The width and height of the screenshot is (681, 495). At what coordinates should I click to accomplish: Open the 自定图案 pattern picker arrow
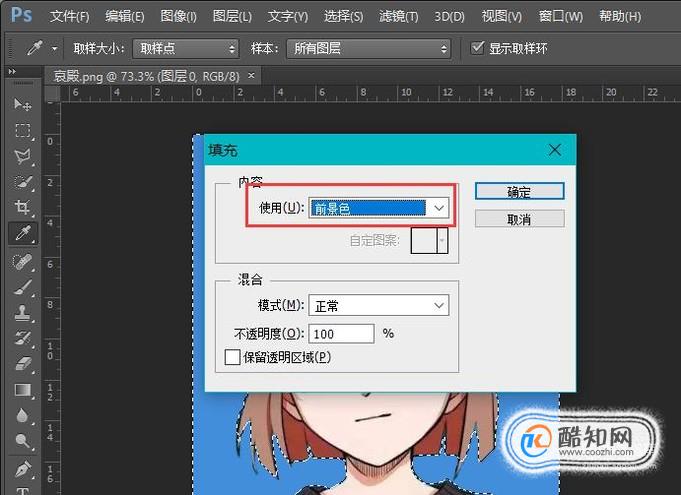click(x=442, y=241)
